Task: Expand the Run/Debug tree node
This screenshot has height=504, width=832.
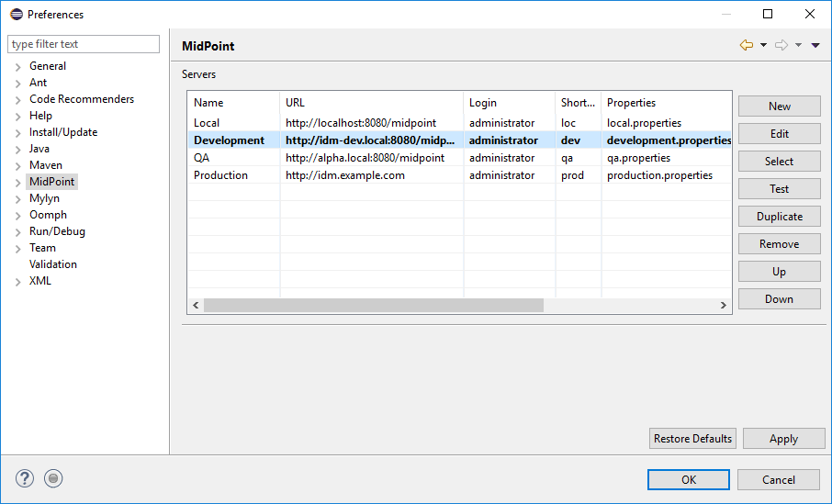Action: click(x=18, y=232)
